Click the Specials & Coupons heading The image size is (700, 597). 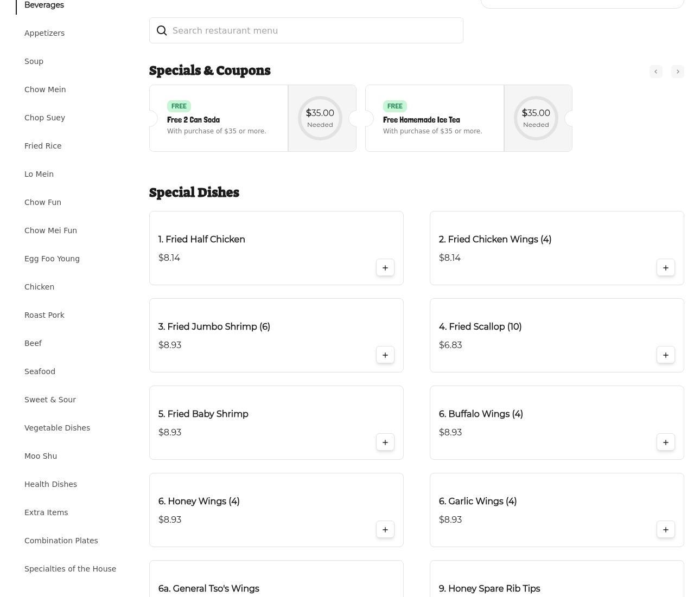(x=210, y=70)
